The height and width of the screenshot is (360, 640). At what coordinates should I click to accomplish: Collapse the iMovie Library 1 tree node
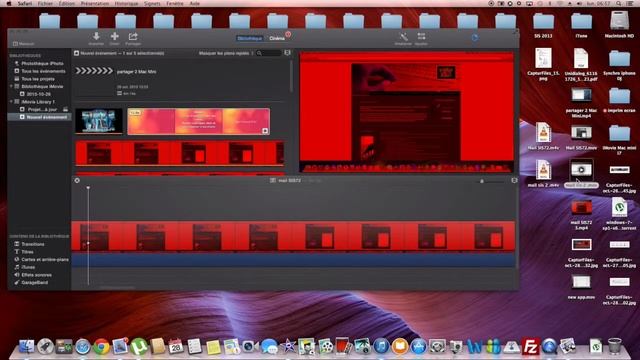pos(11,102)
